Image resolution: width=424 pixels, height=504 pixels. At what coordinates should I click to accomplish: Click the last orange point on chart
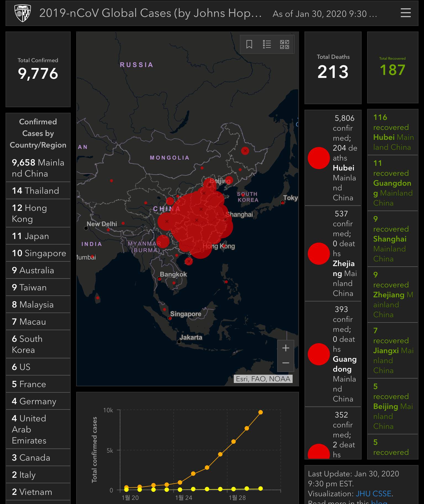tap(260, 412)
